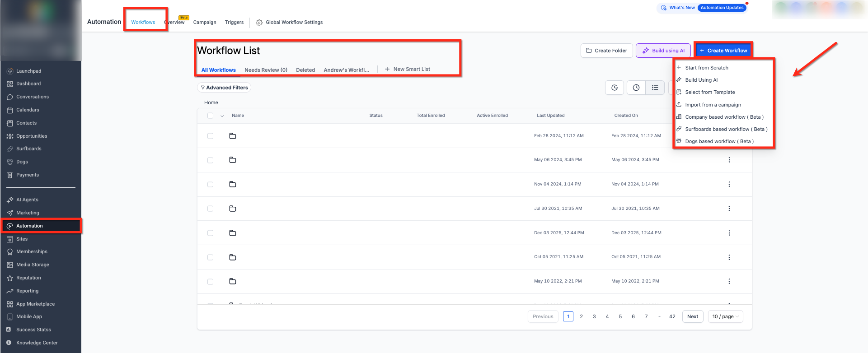
Task: Open folder icon in Feb 28 2024 row
Action: [x=233, y=136]
